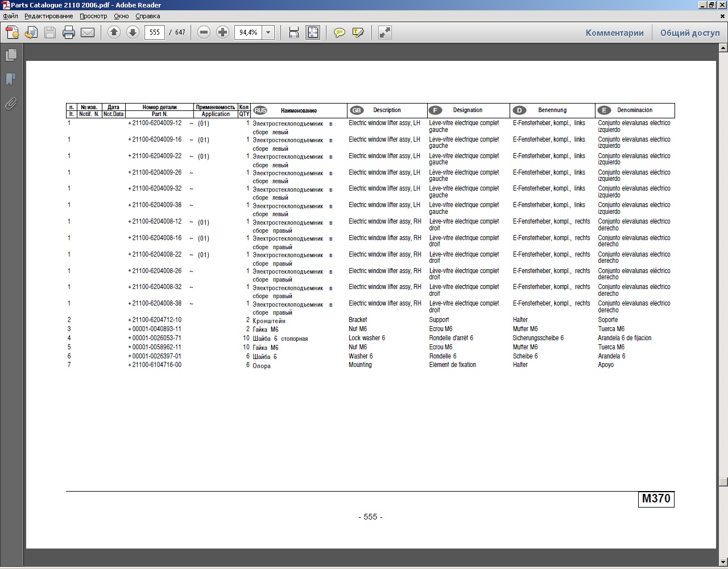
Task: Click the page number input field
Action: [x=155, y=32]
